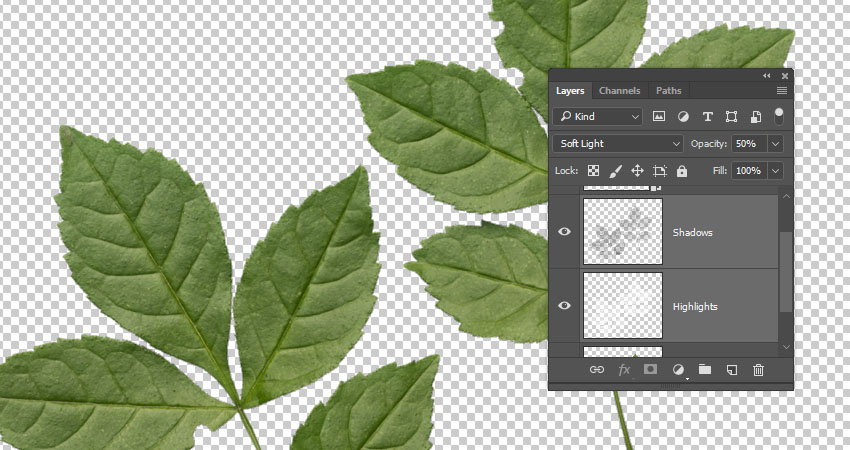Add a layer style fx icon

pos(624,370)
